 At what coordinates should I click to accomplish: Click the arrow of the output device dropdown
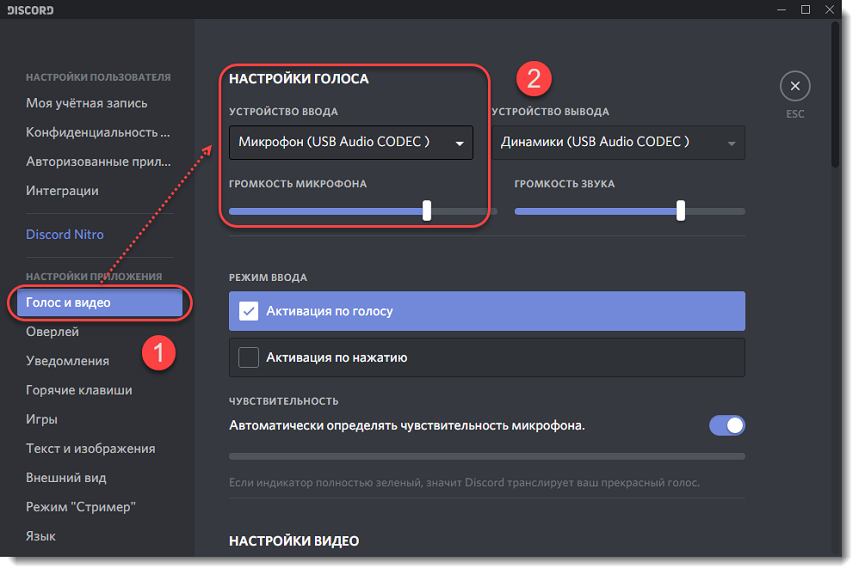click(731, 144)
